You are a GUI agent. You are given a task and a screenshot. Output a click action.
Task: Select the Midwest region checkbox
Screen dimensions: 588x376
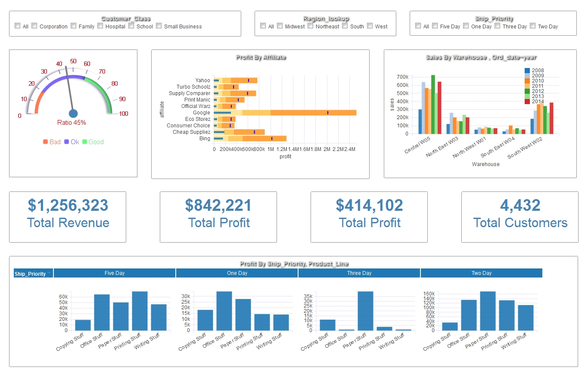pyautogui.click(x=280, y=25)
